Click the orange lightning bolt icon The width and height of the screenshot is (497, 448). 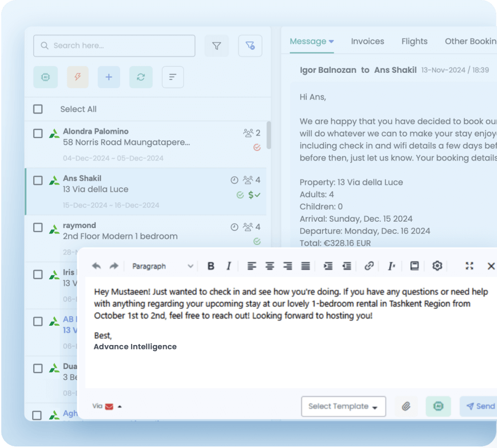tap(77, 77)
